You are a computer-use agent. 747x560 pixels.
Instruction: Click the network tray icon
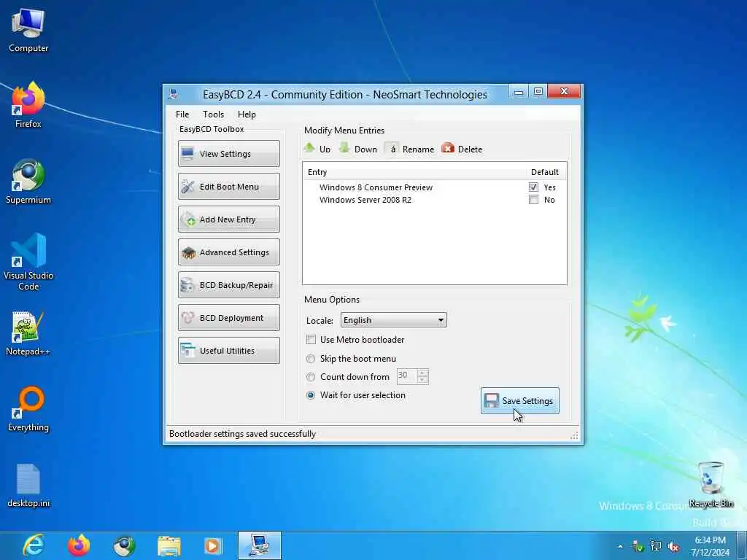click(x=656, y=546)
